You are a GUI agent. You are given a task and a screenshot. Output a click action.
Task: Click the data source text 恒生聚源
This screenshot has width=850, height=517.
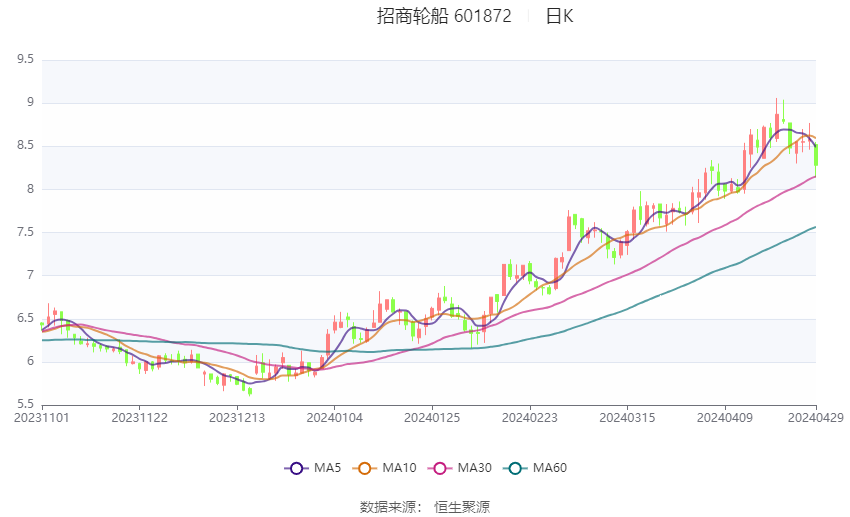pos(462,507)
